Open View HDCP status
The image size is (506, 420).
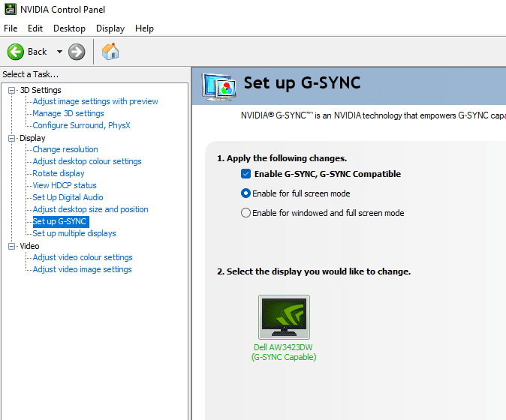point(65,185)
